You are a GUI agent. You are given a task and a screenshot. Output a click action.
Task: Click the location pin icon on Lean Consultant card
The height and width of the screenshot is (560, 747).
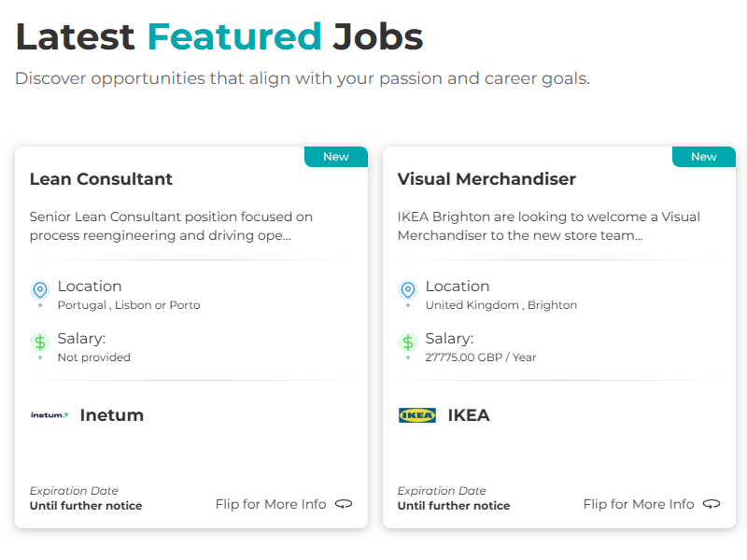point(39,290)
